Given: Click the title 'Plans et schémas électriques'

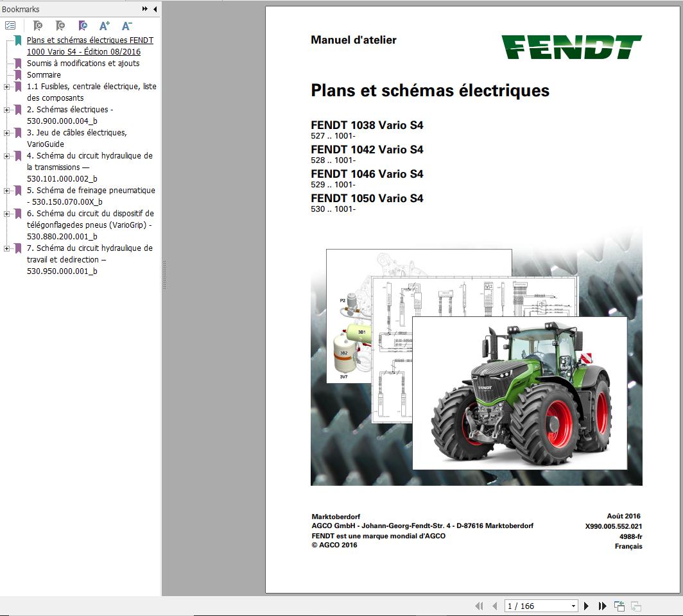Looking at the screenshot, I should (430, 90).
